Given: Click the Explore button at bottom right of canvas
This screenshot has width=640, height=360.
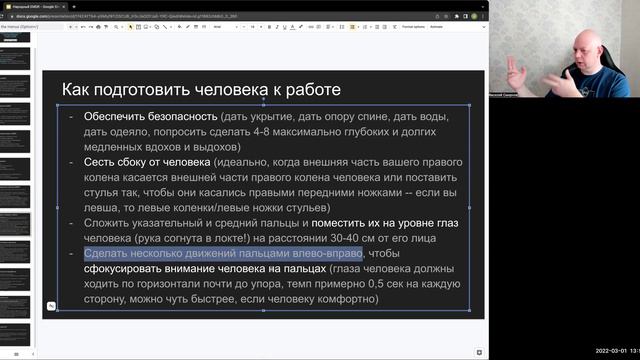Looking at the screenshot, I should (479, 352).
